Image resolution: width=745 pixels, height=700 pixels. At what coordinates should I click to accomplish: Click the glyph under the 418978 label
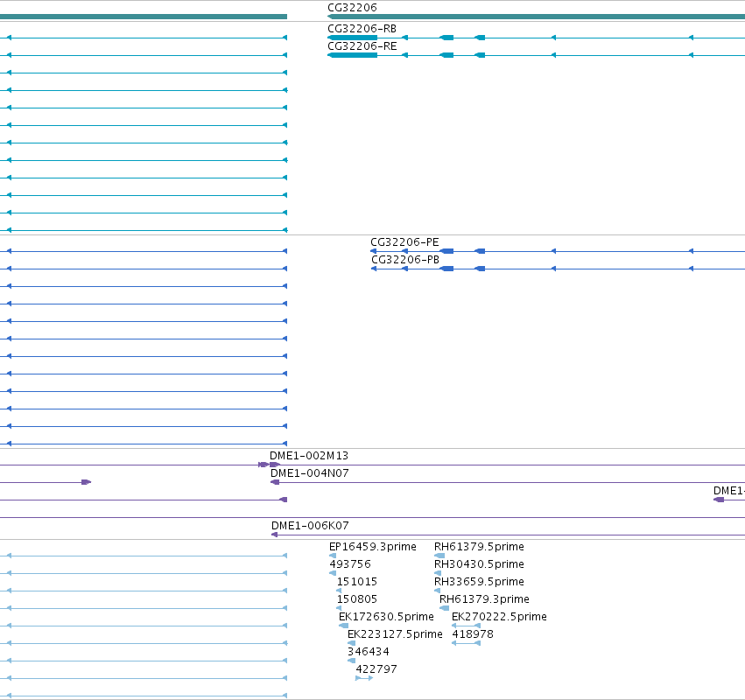(466, 643)
